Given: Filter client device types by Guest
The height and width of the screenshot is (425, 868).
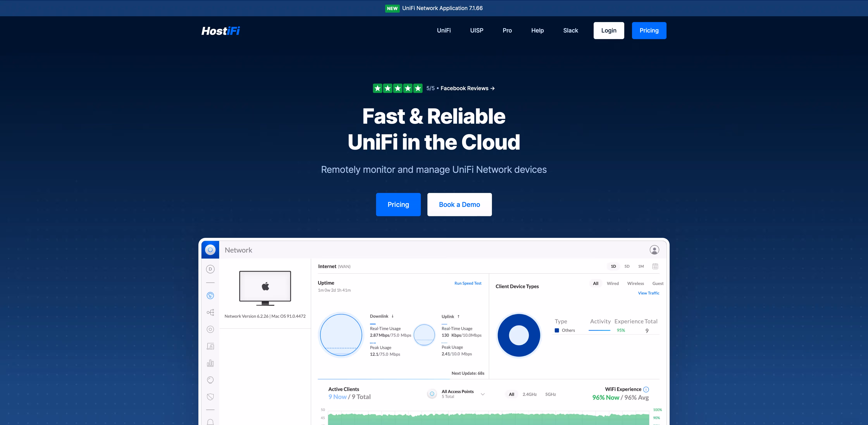Looking at the screenshot, I should [x=658, y=283].
